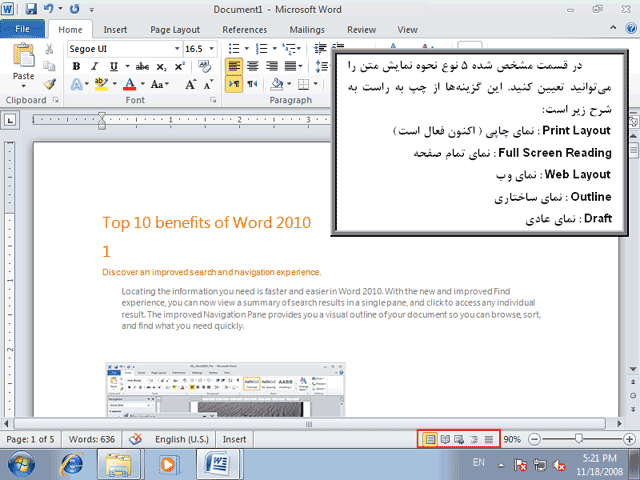Screen dimensions: 640x480
Task: Toggle Align Text Left button
Action: point(234,66)
